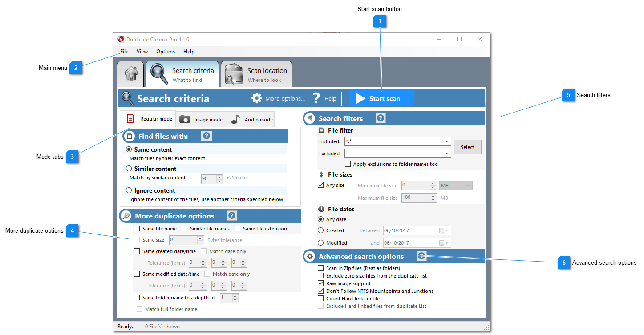Enable Exclude zero size files checkbox
Image resolution: width=644 pixels, height=335 pixels.
tap(321, 276)
